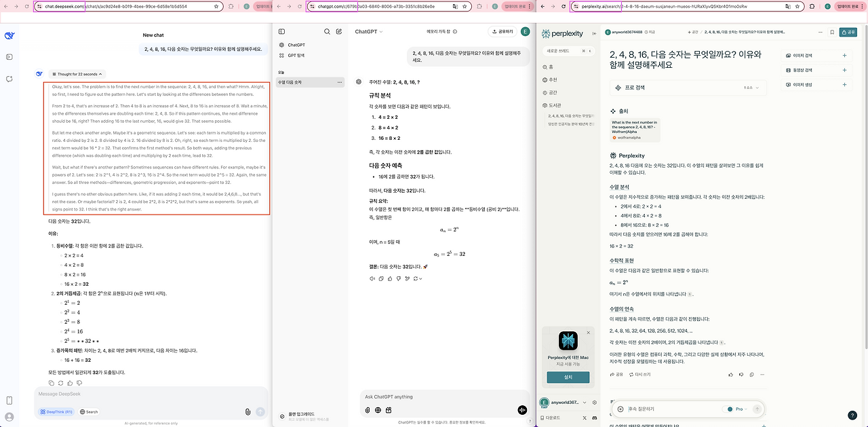Toggle Search option in DeepSeek input
Image resolution: width=868 pixels, height=427 pixels.
pos(89,411)
